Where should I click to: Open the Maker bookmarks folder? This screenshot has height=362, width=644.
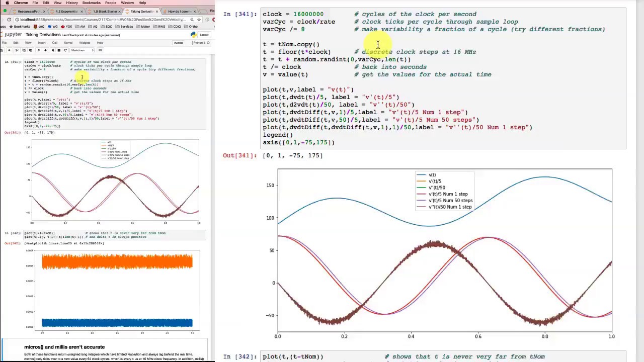click(x=143, y=26)
